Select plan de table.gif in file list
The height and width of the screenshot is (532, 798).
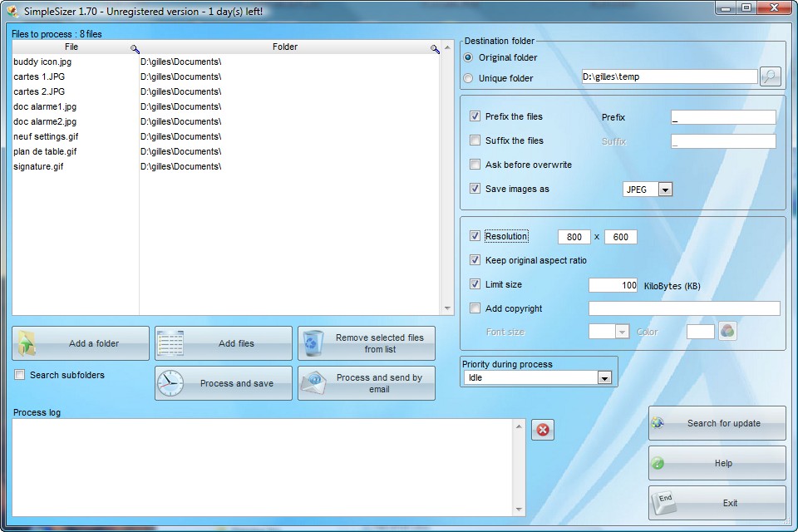tap(45, 151)
